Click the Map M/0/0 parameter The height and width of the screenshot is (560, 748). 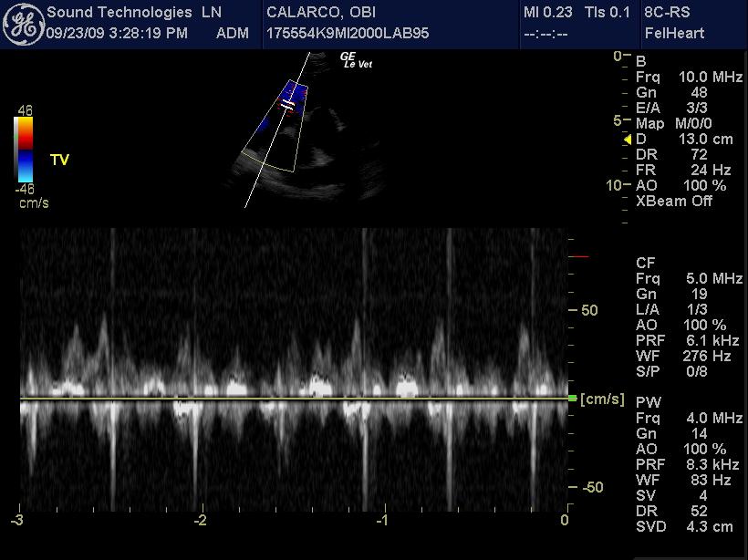click(x=674, y=123)
